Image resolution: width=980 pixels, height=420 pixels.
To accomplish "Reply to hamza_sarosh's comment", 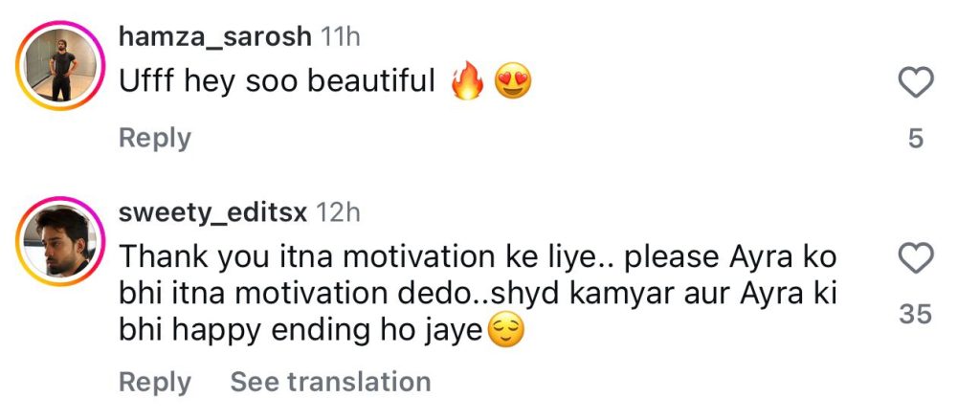I will 154,138.
